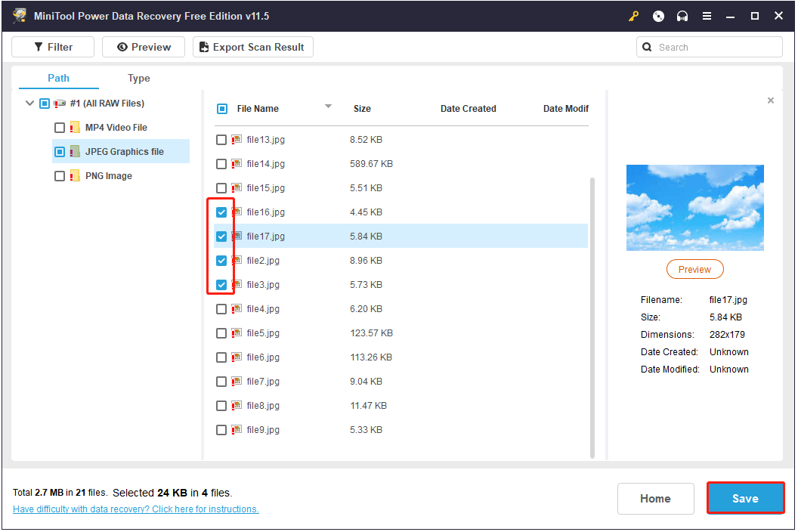Click the key register icon in title bar

(633, 16)
